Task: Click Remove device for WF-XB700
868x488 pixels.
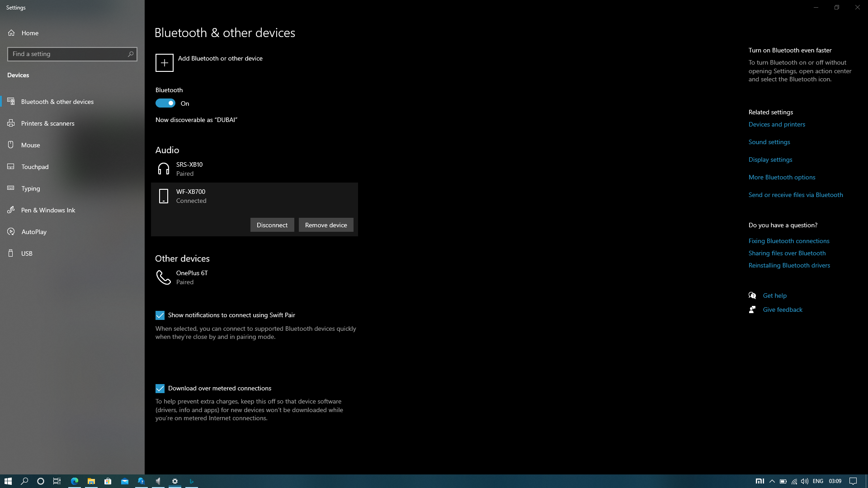Action: pos(326,225)
